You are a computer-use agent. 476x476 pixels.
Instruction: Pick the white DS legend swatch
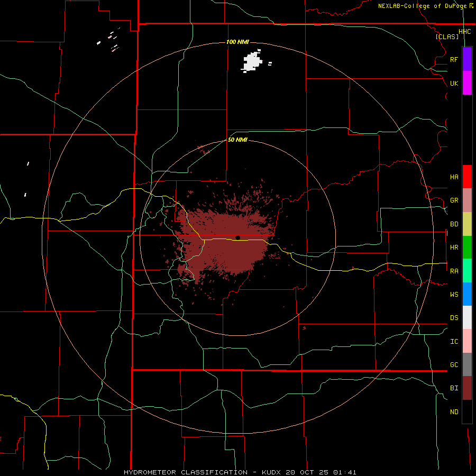click(467, 317)
